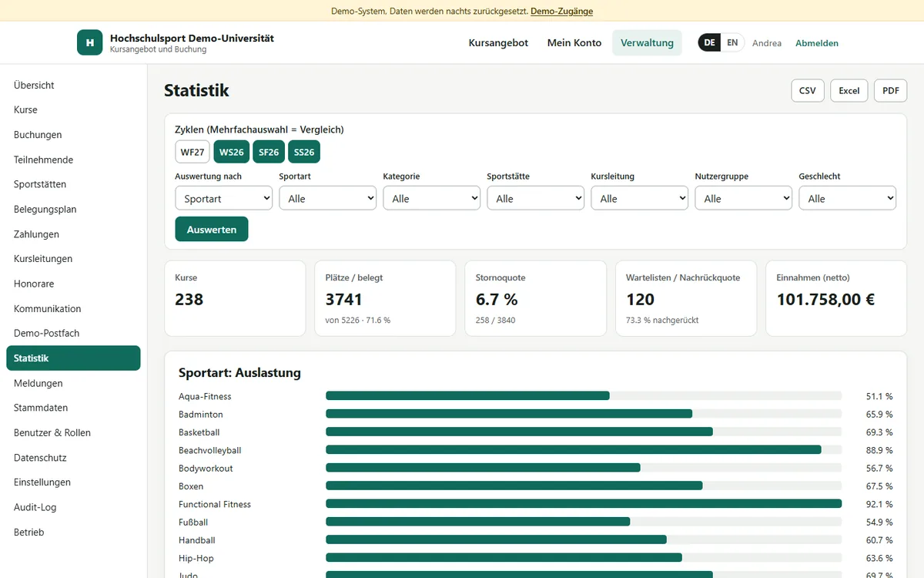Go to Übersicht in the sidebar

(73, 86)
